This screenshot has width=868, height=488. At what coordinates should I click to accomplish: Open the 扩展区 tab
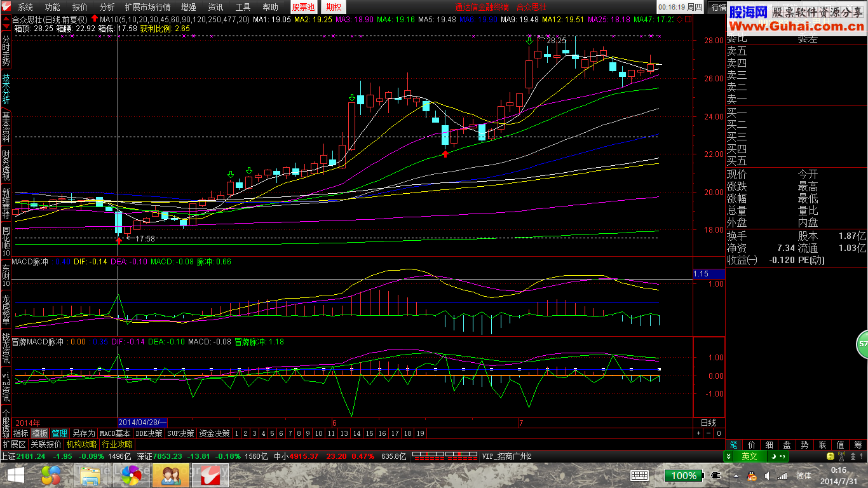click(14, 445)
